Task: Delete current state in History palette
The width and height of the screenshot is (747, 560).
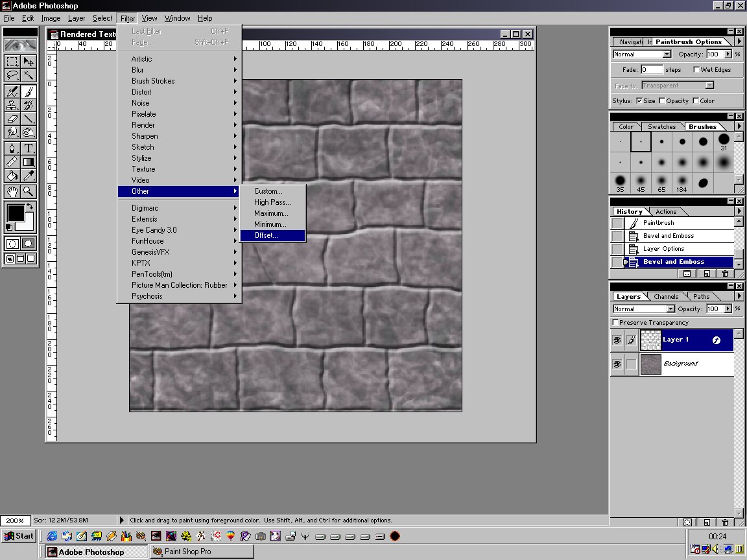Action: pos(725,274)
